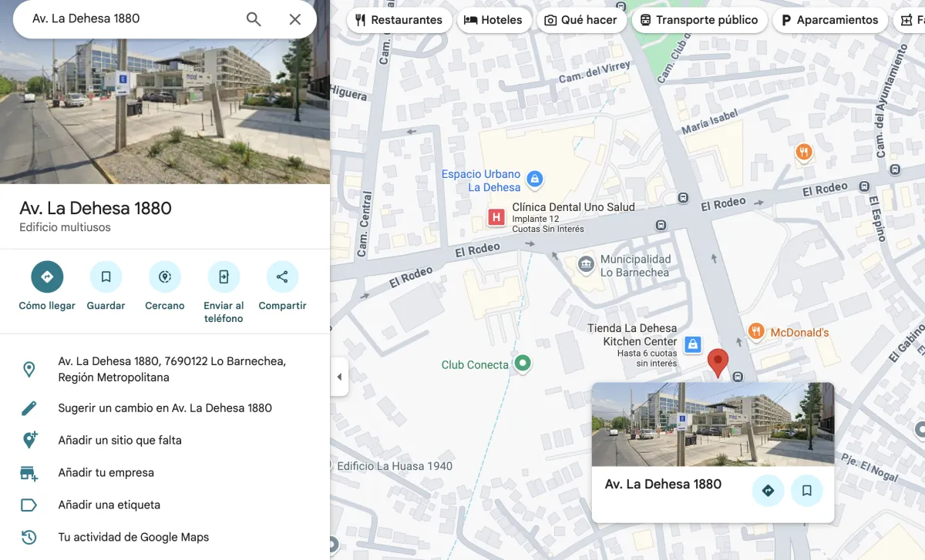
Task: Click Añadir una etiqueta
Action: point(109,505)
